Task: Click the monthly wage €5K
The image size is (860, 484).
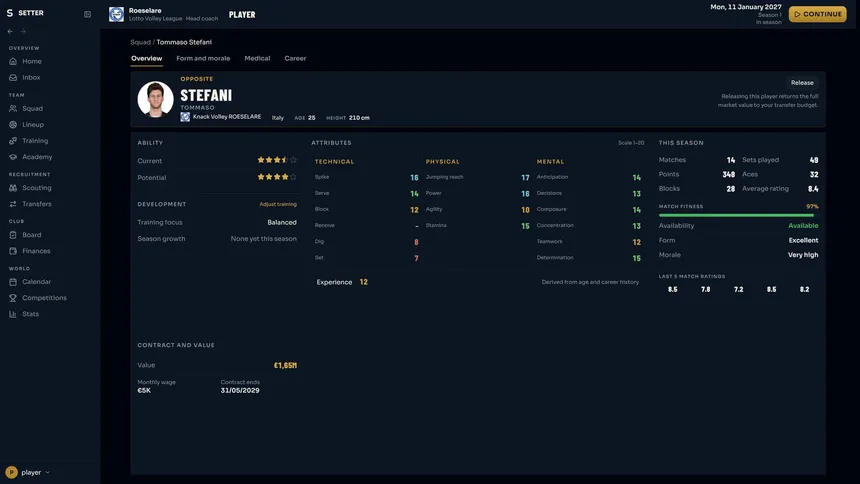Action: click(144, 391)
